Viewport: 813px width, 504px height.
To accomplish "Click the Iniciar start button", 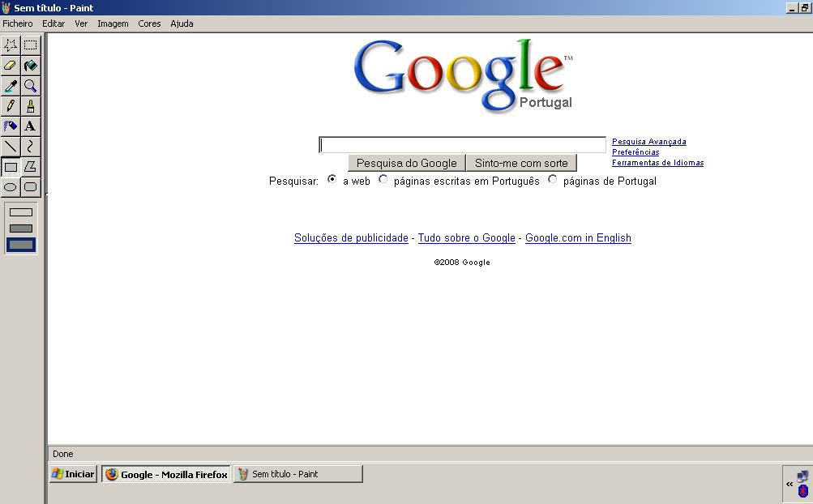I will pos(74,474).
